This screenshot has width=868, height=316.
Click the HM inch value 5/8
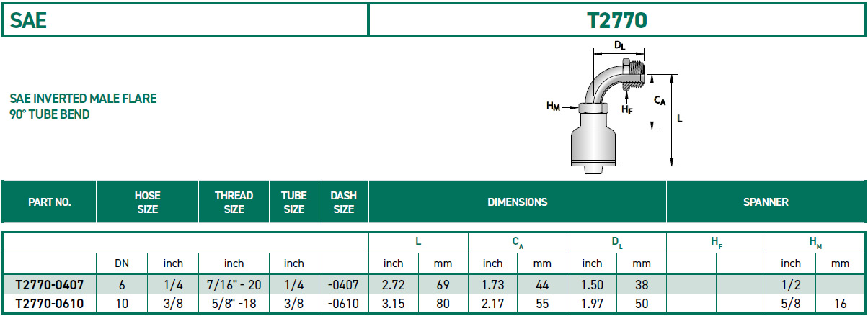tap(791, 304)
